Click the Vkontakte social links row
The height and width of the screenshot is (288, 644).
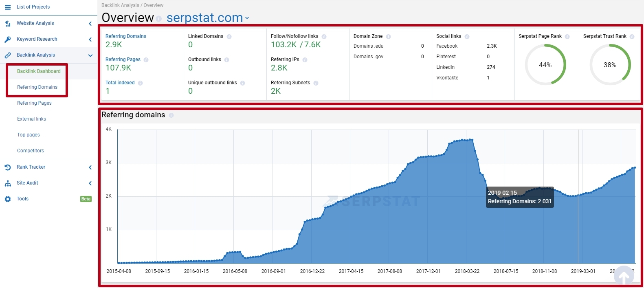point(463,78)
